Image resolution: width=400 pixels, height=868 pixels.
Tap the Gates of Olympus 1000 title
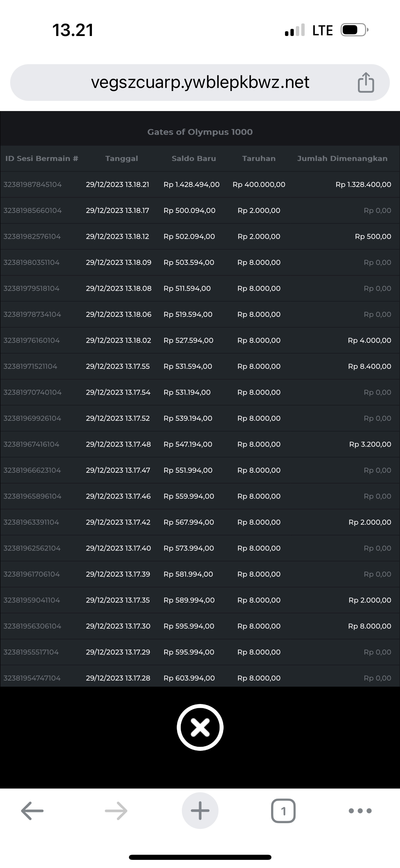[200, 132]
